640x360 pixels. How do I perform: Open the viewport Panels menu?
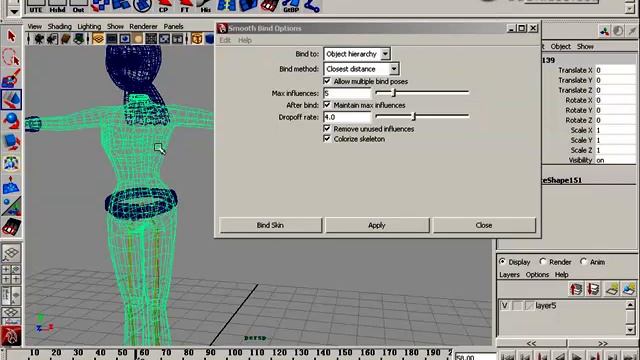173,27
